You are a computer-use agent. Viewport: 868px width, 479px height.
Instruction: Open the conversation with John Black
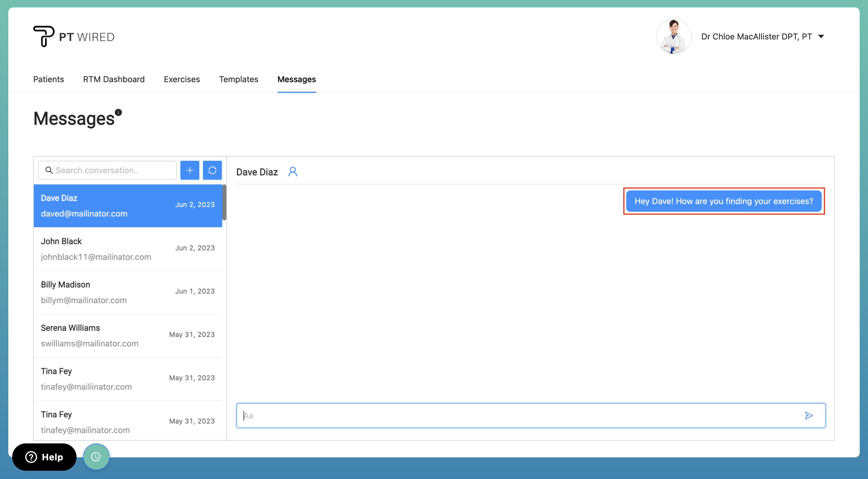[128, 249]
